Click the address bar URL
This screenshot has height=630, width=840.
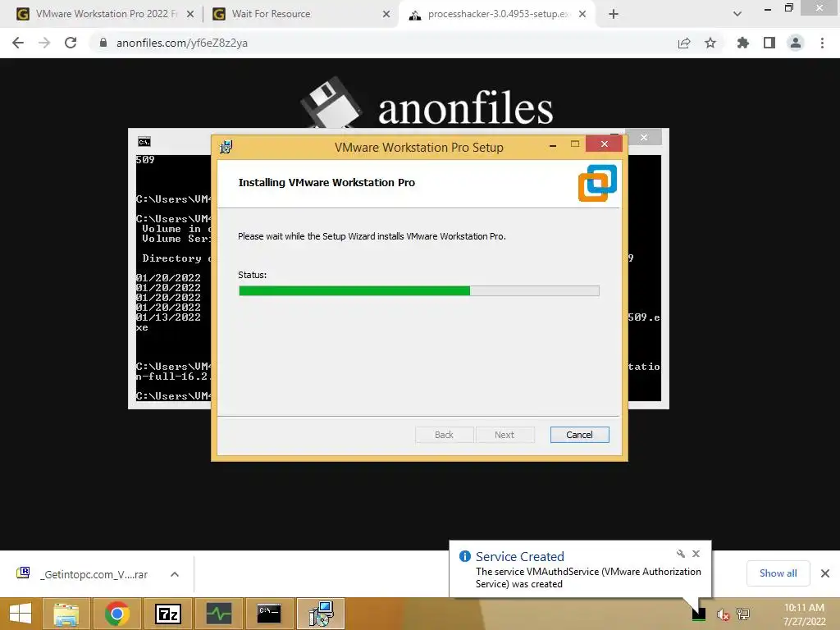[x=182, y=43]
